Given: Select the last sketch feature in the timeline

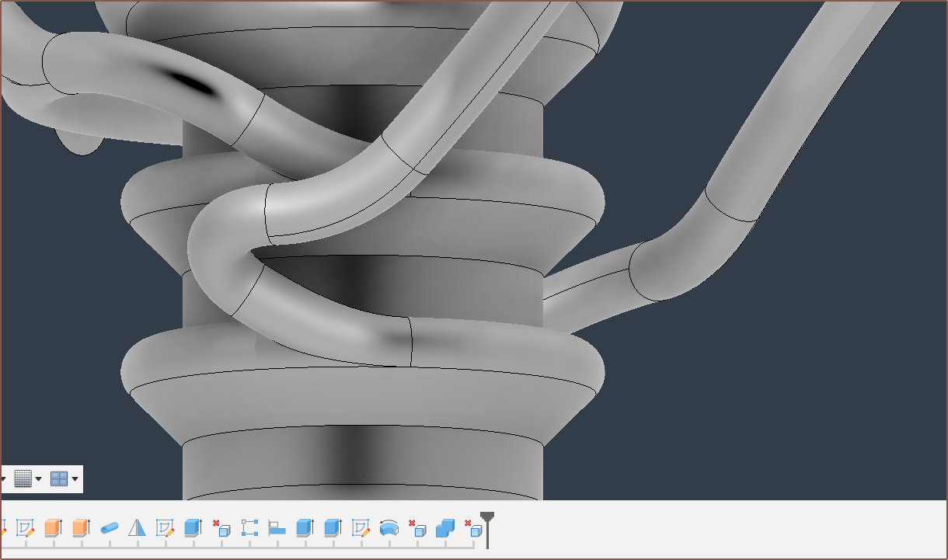Looking at the screenshot, I should (x=361, y=529).
